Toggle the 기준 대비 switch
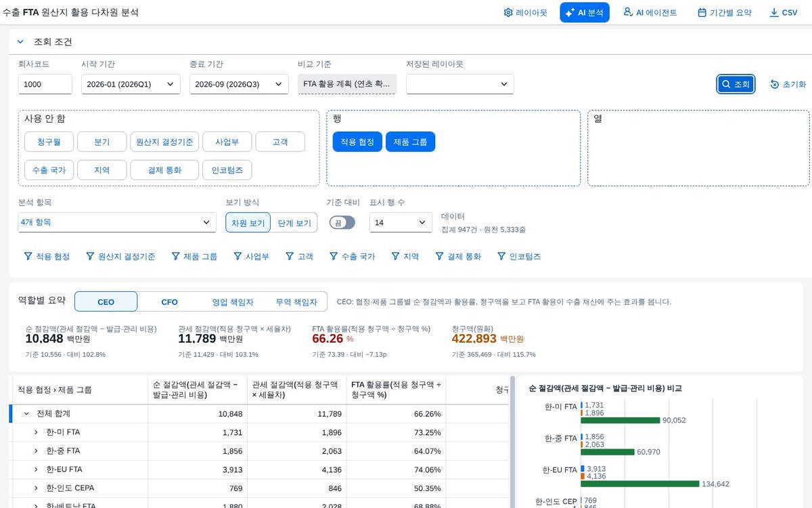 click(x=342, y=222)
